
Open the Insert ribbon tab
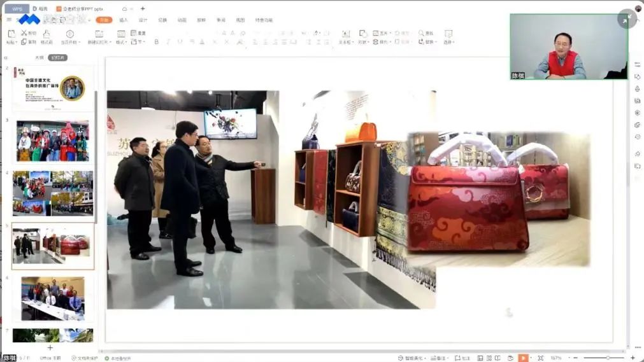(x=124, y=20)
